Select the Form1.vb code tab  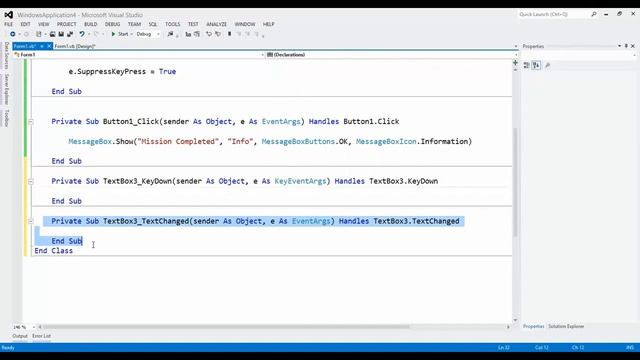click(x=25, y=46)
